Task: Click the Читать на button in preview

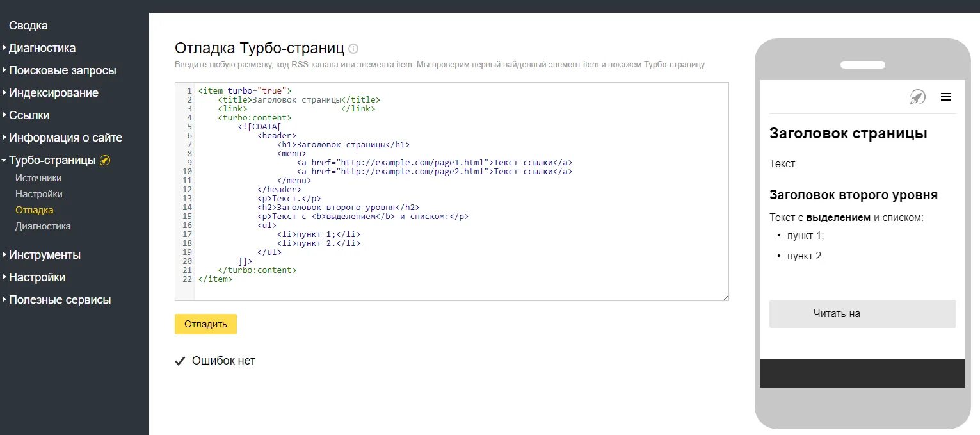Action: 862,314
